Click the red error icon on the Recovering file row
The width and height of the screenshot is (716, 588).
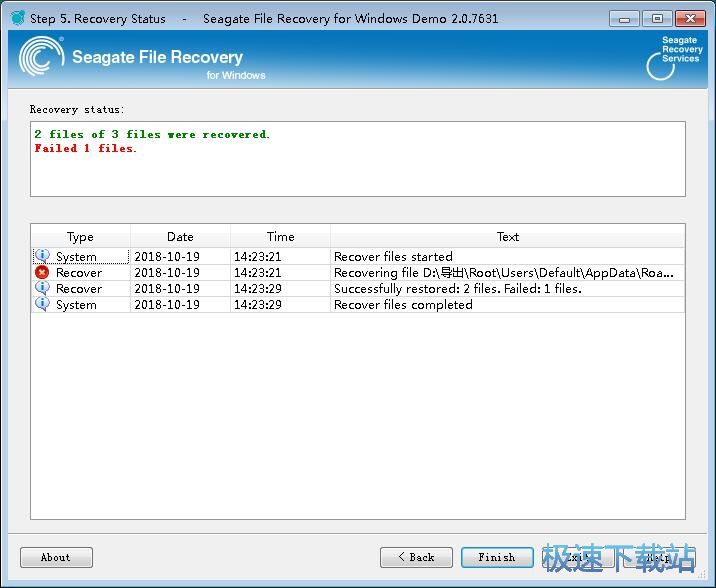coord(42,273)
